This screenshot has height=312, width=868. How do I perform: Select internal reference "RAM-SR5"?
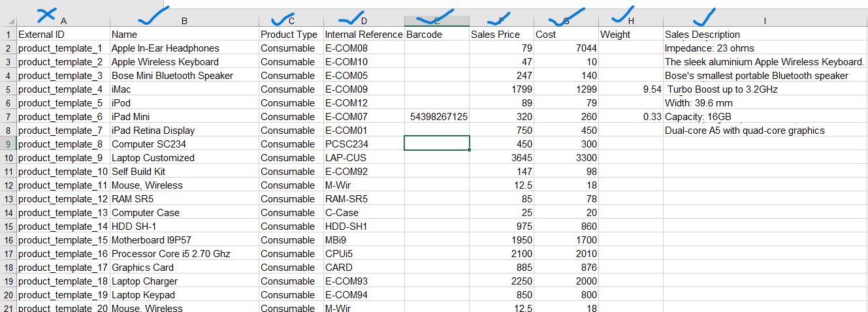click(364, 199)
